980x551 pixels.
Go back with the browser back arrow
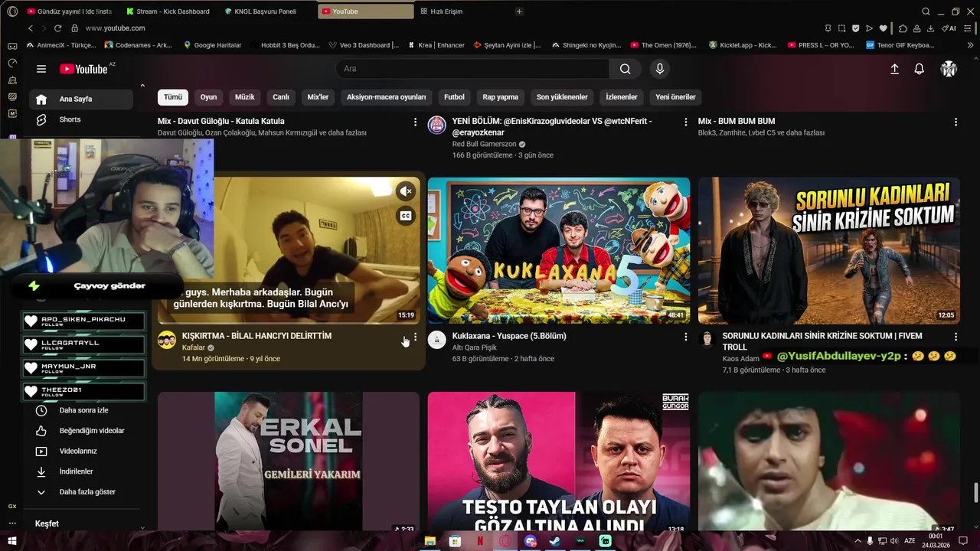point(31,28)
